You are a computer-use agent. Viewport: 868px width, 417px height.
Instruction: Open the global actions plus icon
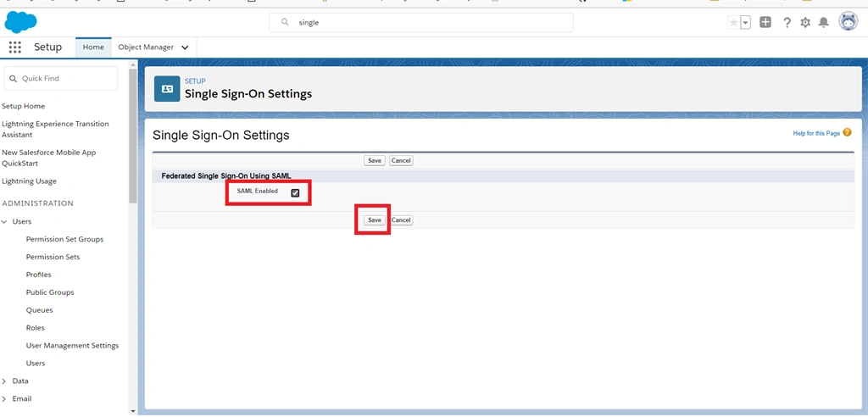(x=765, y=22)
